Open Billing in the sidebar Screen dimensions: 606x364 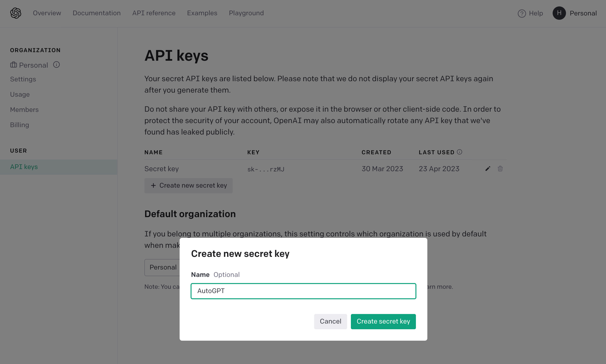19,125
